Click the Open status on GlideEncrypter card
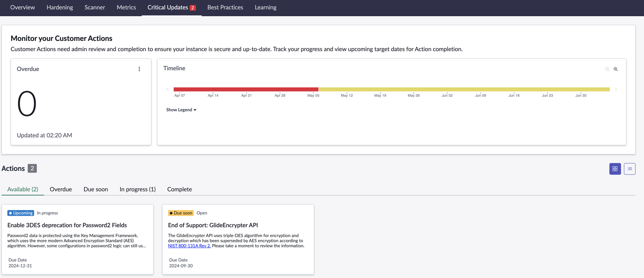644x278 pixels. tap(202, 213)
